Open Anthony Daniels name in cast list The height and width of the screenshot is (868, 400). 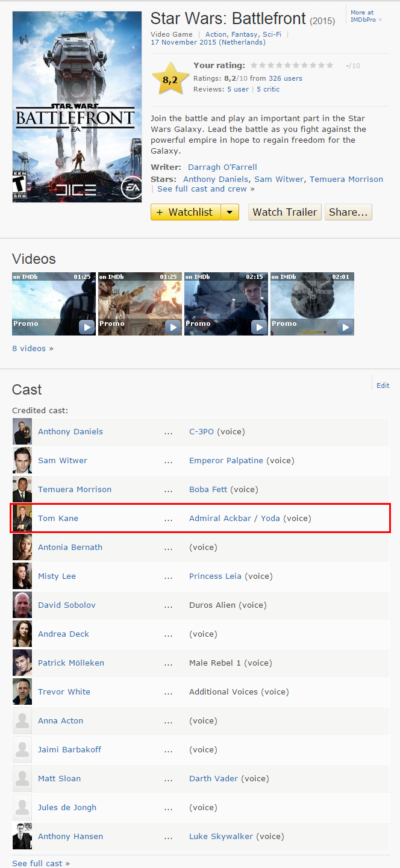(70, 431)
